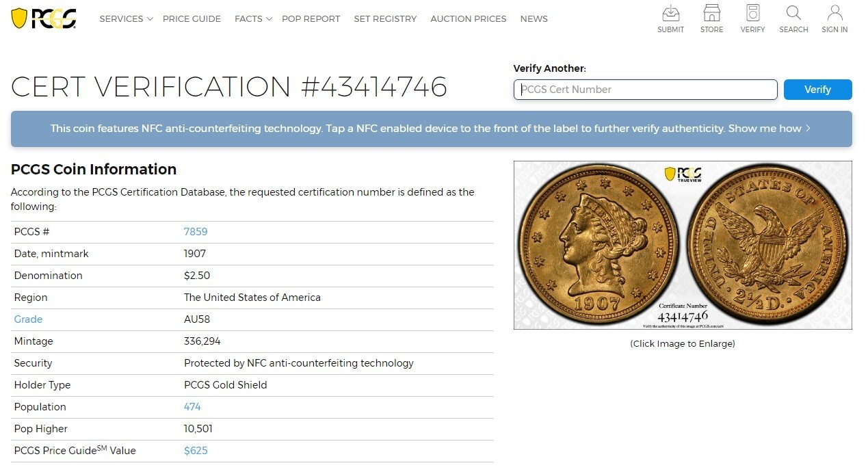Expand the Services menu chevron
868x474 pixels.
[150, 19]
